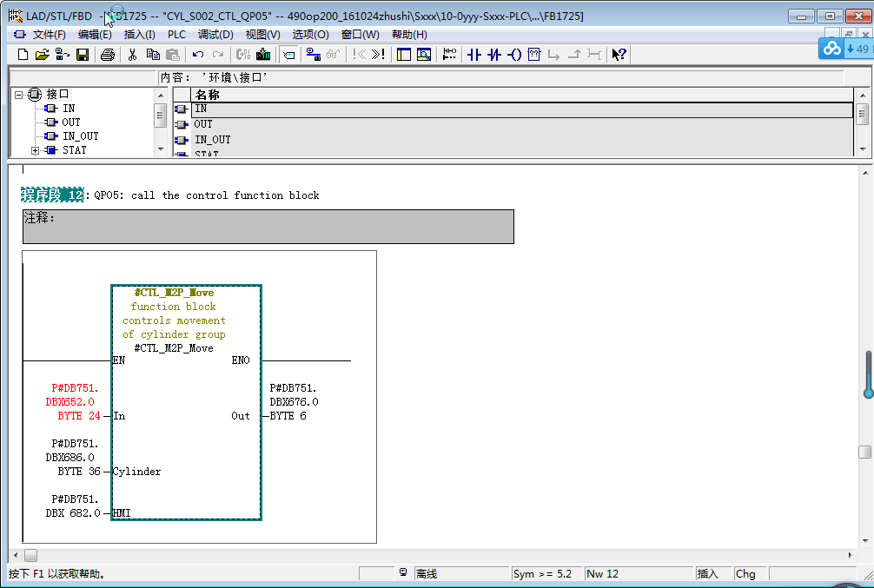Click the Download to PLC icon
This screenshot has height=588, width=874.
click(262, 55)
